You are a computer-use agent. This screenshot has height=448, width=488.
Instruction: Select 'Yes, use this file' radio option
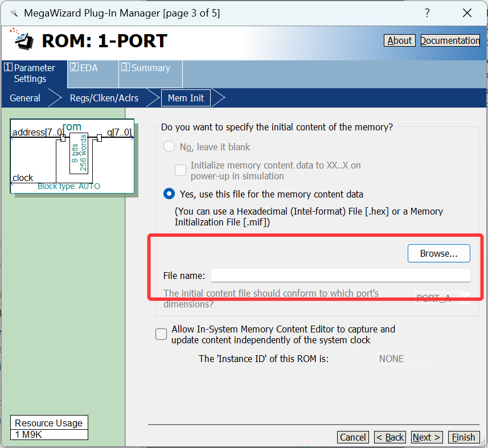click(x=169, y=194)
